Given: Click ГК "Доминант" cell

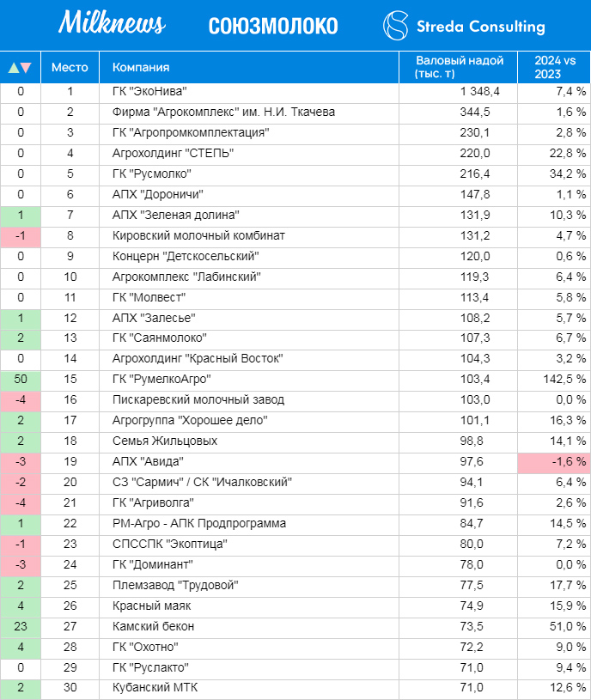Looking at the screenshot, I should (x=249, y=564).
